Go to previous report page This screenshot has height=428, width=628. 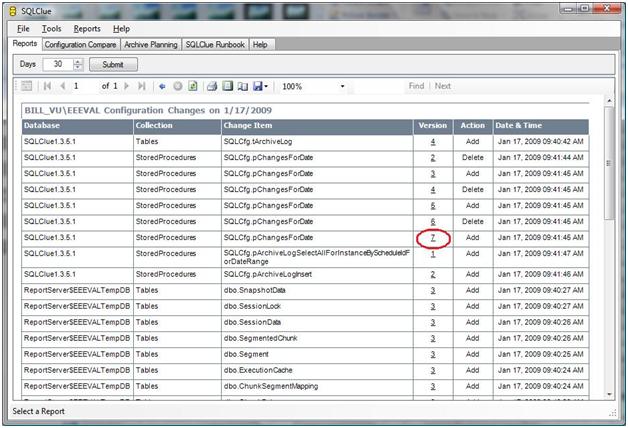(x=62, y=86)
